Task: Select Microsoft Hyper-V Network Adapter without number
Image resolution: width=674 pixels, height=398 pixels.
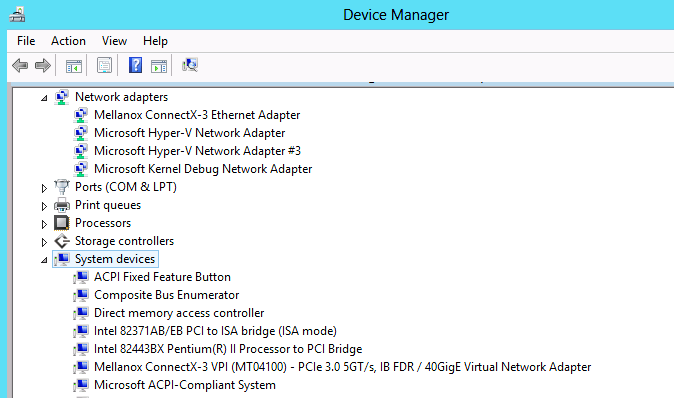Action: pyautogui.click(x=190, y=133)
